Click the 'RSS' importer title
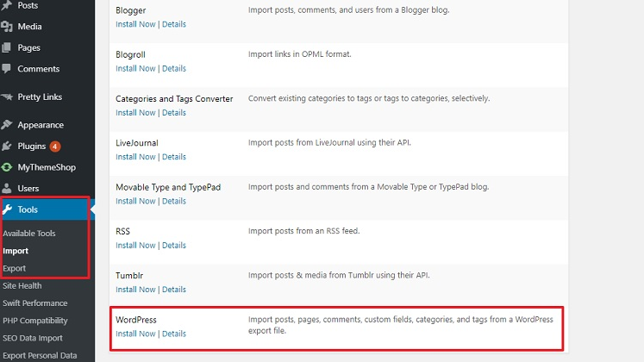 [122, 231]
